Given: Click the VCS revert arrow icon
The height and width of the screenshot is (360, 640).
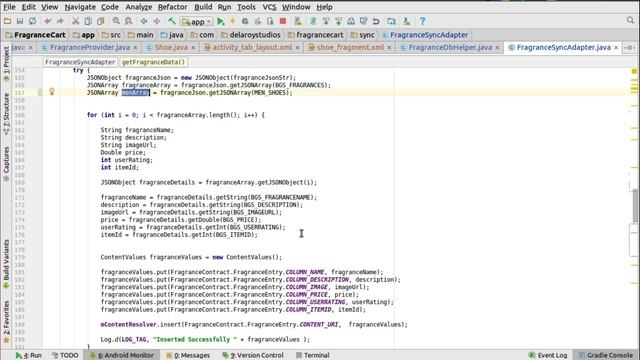Looking at the screenshot, I should (x=376, y=21).
